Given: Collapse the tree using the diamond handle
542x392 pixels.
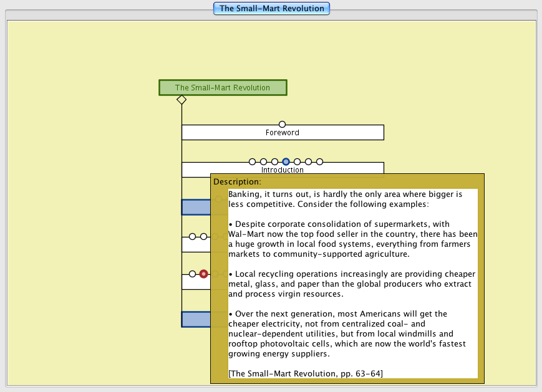Looking at the screenshot, I should (181, 100).
